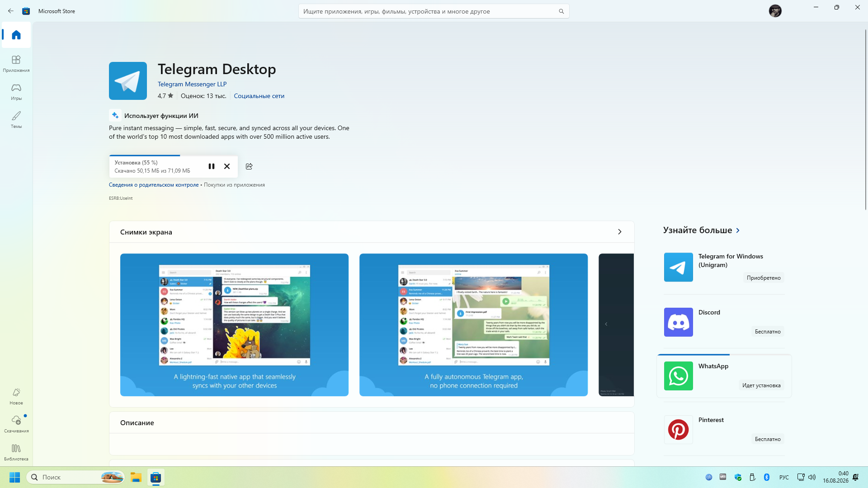Image resolution: width=868 pixels, height=488 pixels.
Task: Click the Telegram for Windows (Unigram) icon
Action: click(678, 267)
